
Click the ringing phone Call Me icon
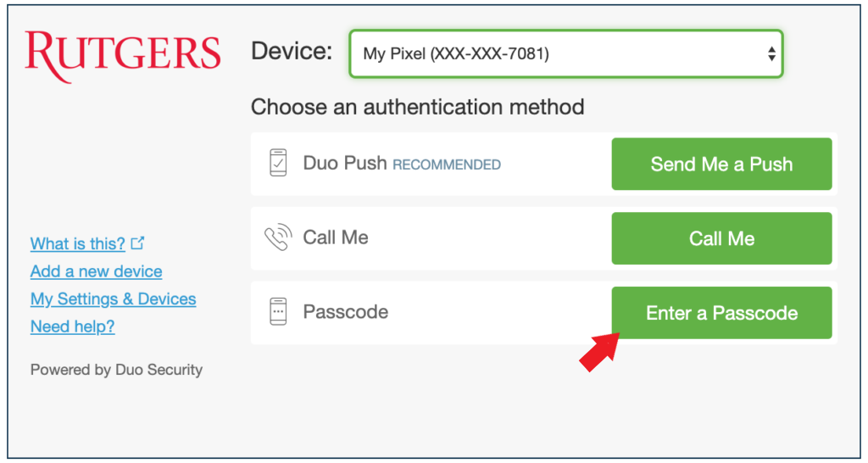(x=278, y=238)
